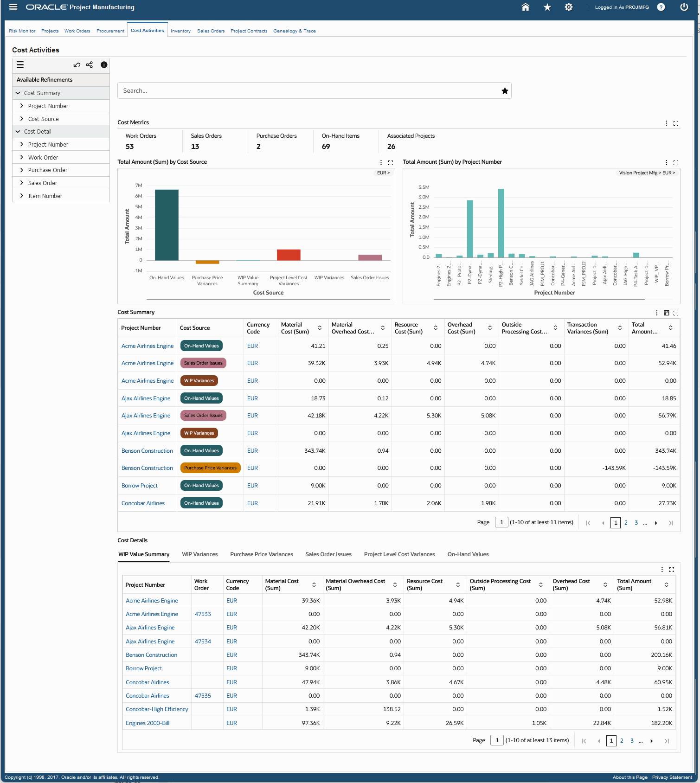700x783 pixels.
Task: Save search with the star icon
Action: point(505,91)
